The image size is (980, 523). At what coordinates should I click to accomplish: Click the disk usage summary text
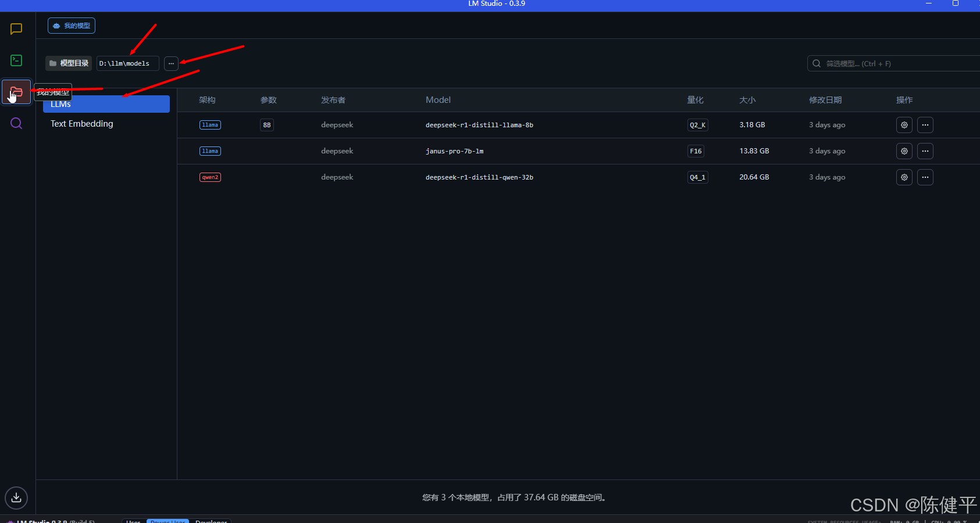coord(515,497)
